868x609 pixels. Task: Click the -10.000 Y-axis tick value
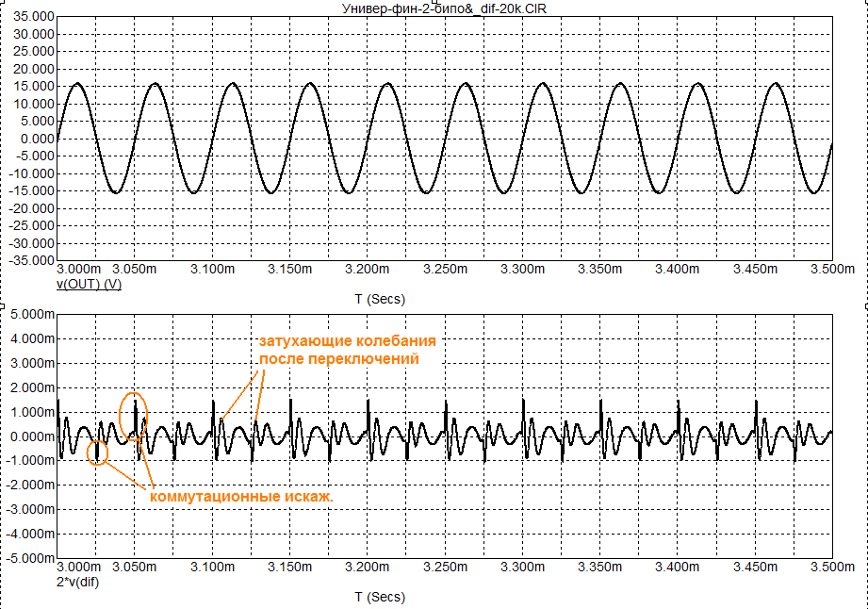(x=31, y=173)
